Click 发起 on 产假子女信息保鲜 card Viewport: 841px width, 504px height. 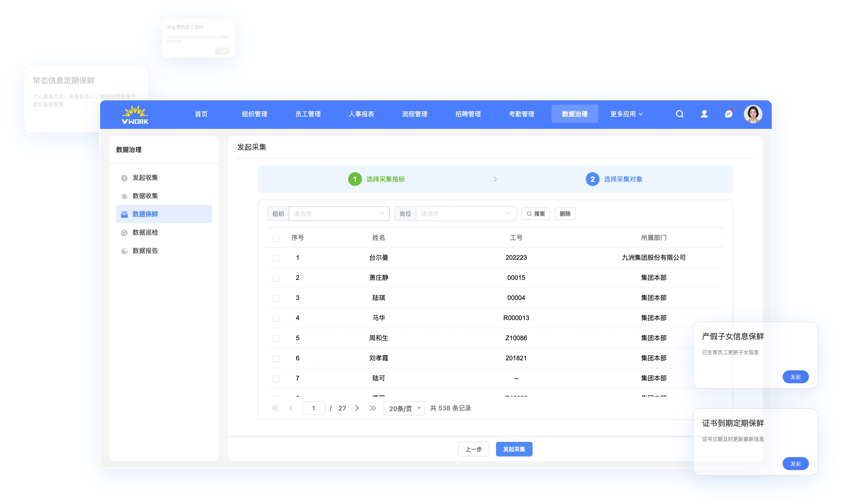click(x=796, y=377)
